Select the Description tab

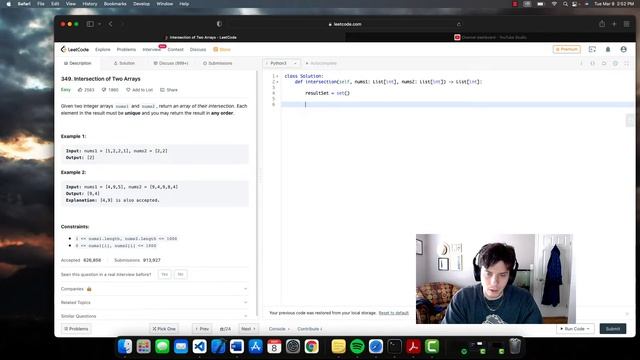point(78,63)
